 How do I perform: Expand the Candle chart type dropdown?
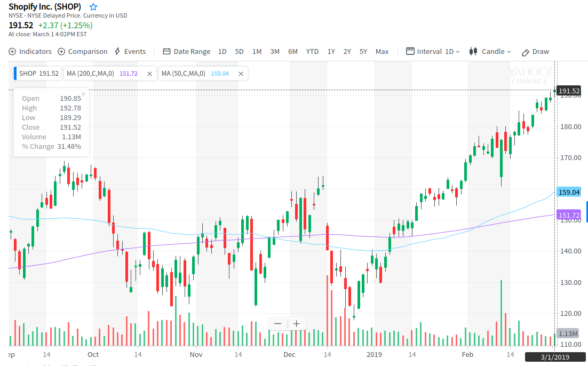(x=490, y=52)
